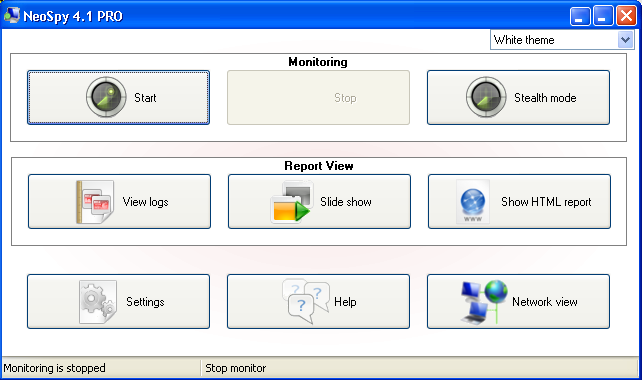Click NeoSpy app icon in title bar
Image resolution: width=642 pixels, height=380 pixels.
coord(11,16)
